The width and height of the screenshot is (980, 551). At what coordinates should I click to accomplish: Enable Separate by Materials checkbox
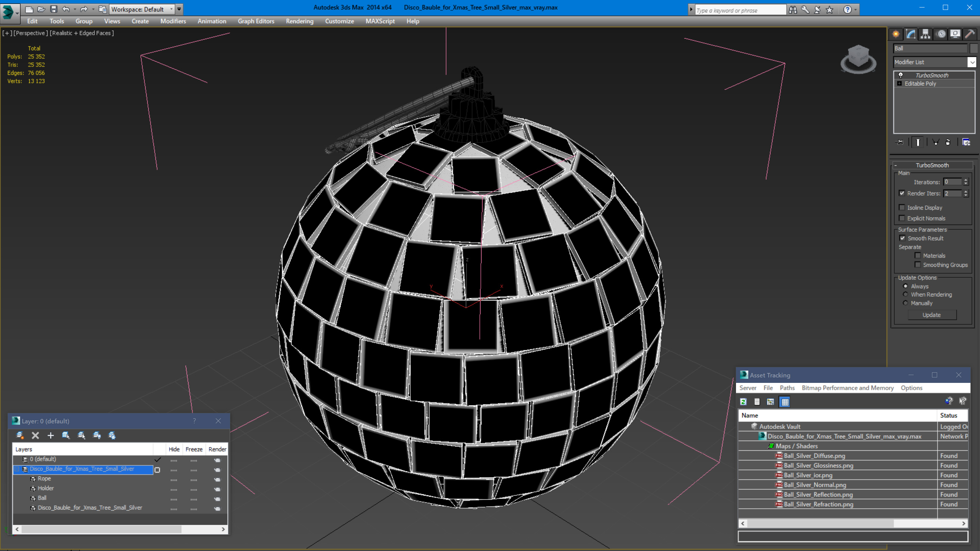pyautogui.click(x=918, y=256)
